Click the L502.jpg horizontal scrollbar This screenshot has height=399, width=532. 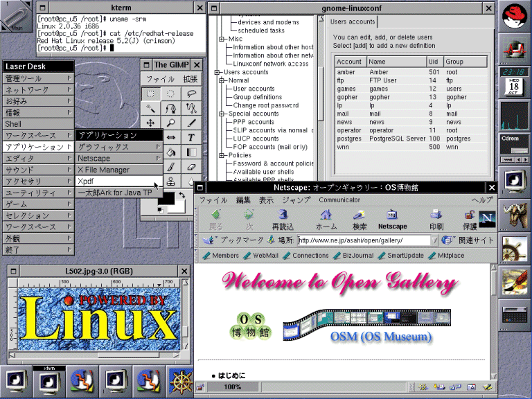coord(94,355)
